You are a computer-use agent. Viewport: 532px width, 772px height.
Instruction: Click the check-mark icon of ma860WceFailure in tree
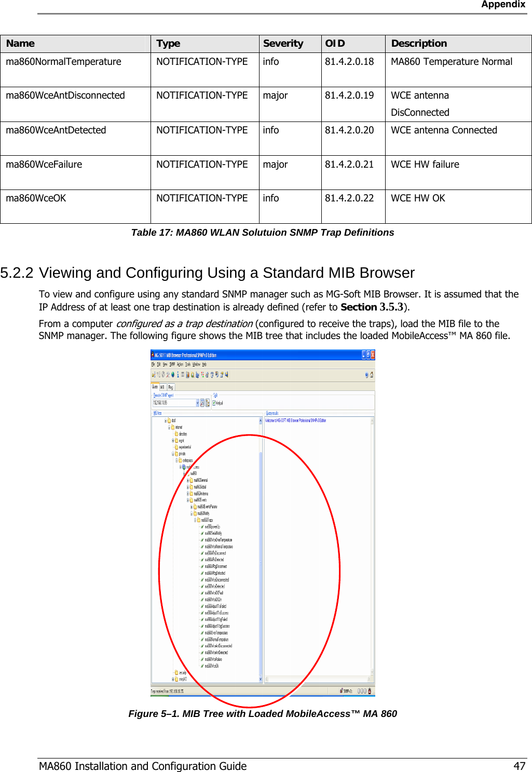202,659
